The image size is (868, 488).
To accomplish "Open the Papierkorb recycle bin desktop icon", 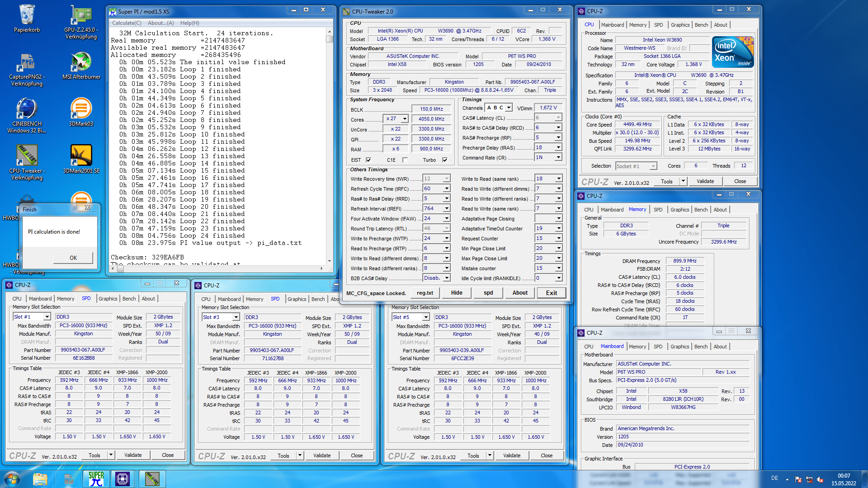I will [x=27, y=19].
